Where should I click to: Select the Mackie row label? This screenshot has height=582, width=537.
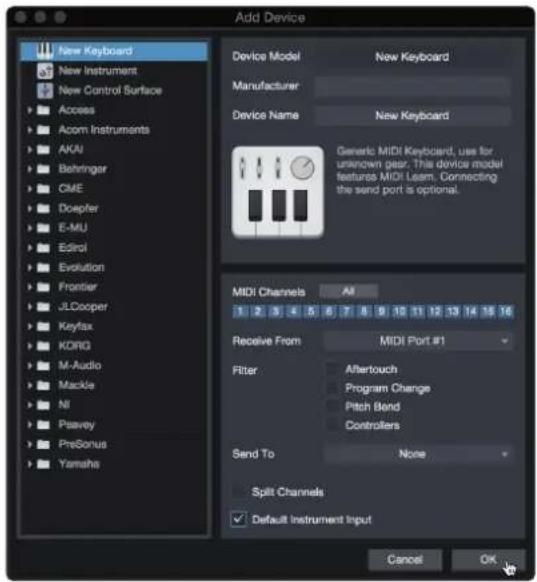(x=76, y=385)
